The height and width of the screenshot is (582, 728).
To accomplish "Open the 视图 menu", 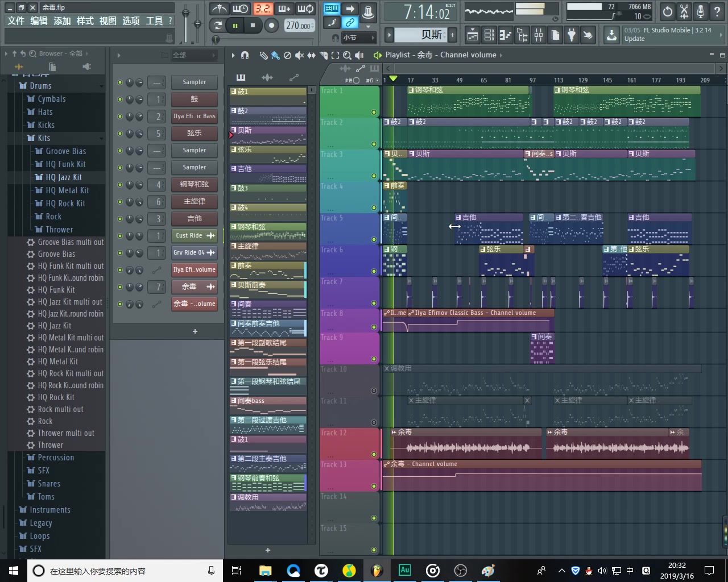I will point(108,20).
